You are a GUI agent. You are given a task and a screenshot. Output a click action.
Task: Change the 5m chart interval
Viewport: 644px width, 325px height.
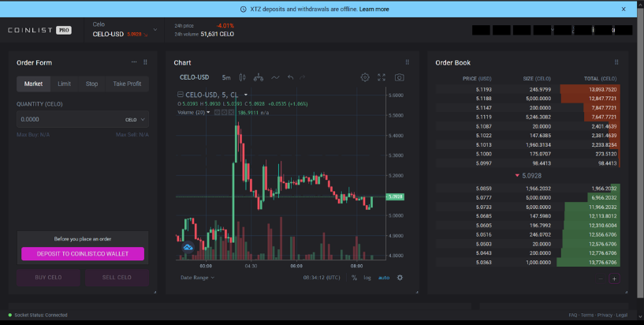click(x=226, y=77)
